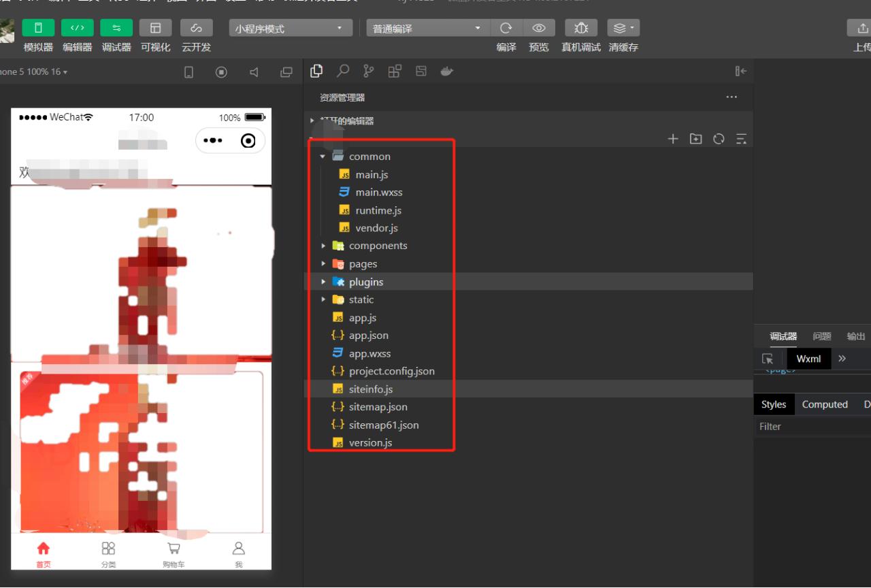Toggle the Editor panel button

(x=78, y=28)
